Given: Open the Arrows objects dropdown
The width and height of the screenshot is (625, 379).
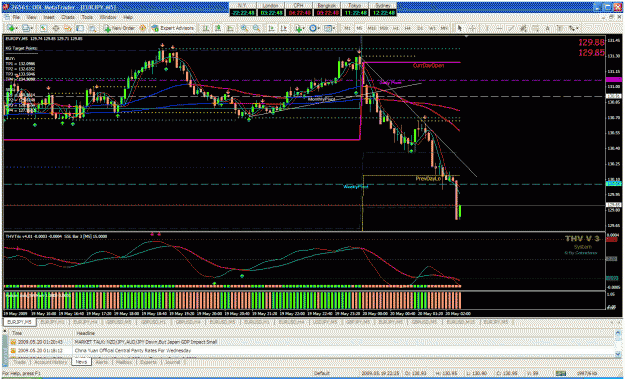Looking at the screenshot, I should (573, 28).
